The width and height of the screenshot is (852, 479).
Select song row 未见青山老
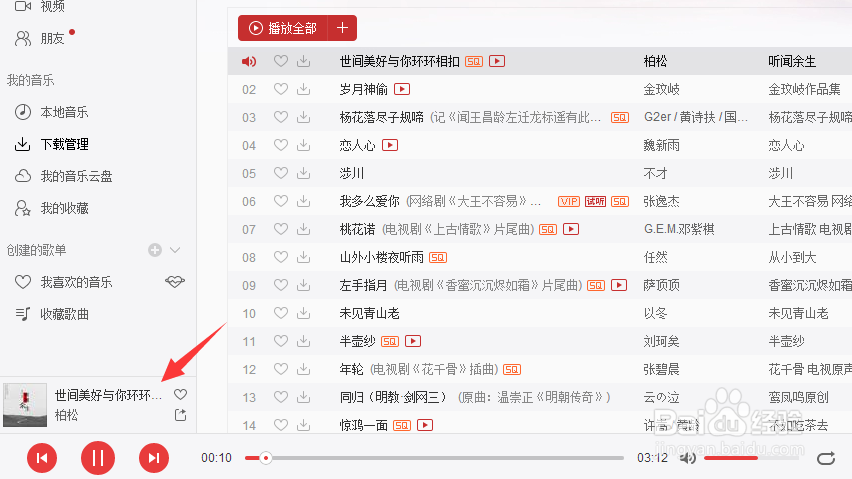click(x=540, y=313)
